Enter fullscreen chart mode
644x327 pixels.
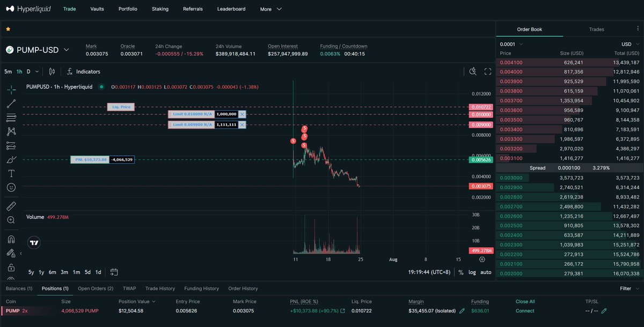(x=488, y=71)
